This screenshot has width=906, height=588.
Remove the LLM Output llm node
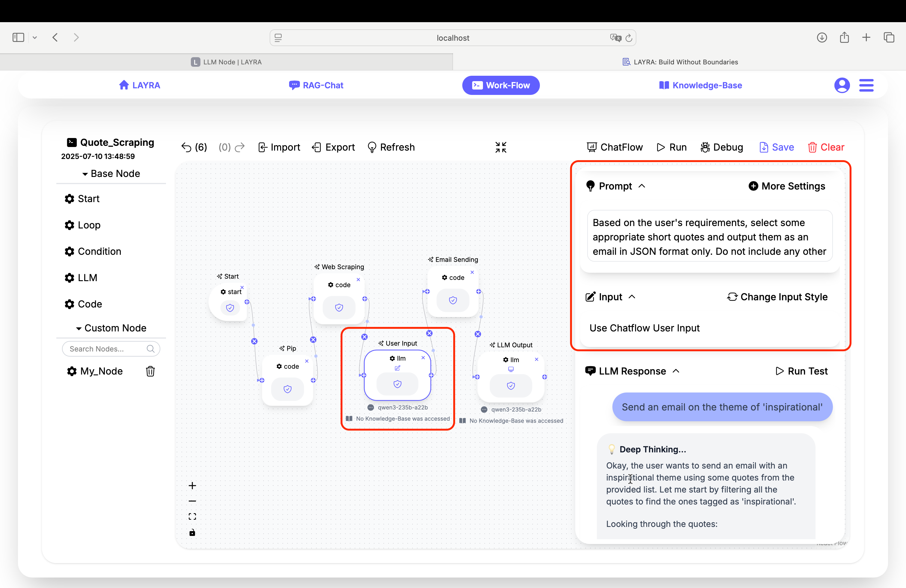pyautogui.click(x=536, y=360)
